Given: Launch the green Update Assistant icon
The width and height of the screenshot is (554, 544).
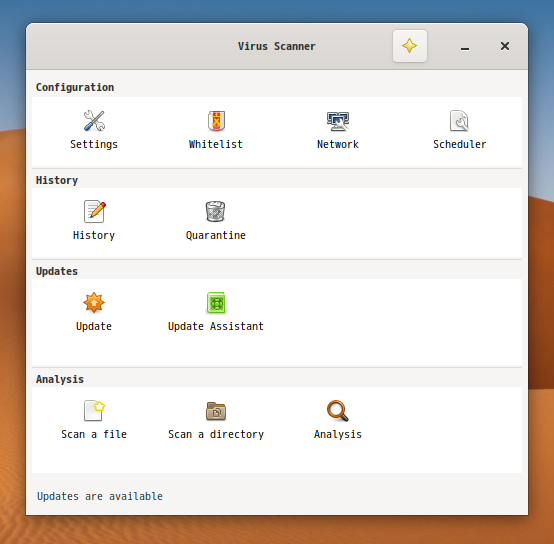Looking at the screenshot, I should coord(216,303).
